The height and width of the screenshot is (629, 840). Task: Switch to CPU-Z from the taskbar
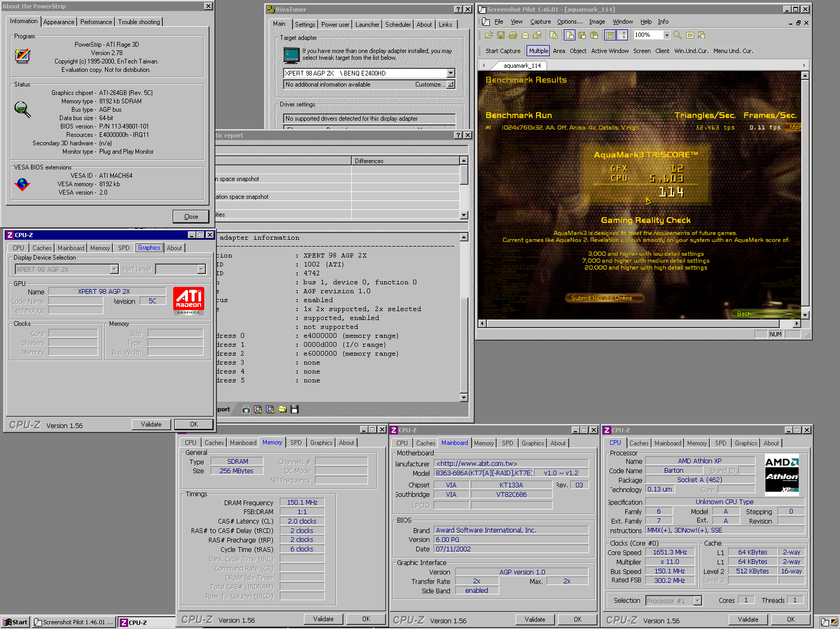coord(146,623)
